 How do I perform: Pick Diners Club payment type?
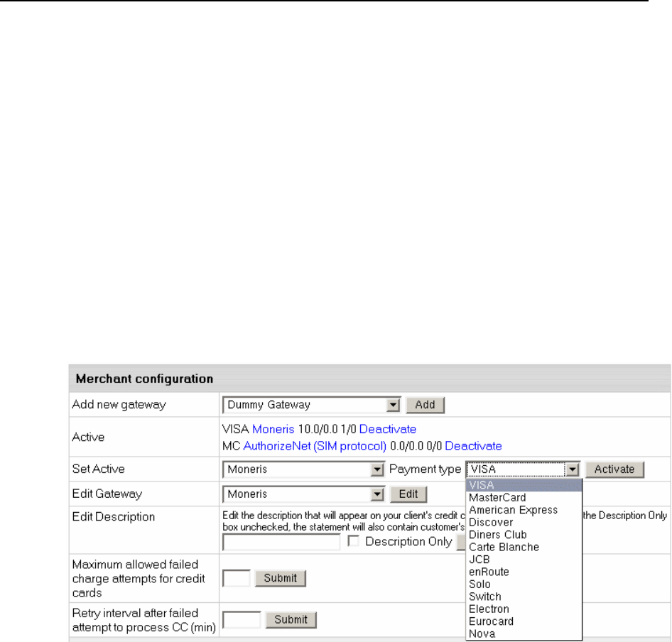[524, 535]
